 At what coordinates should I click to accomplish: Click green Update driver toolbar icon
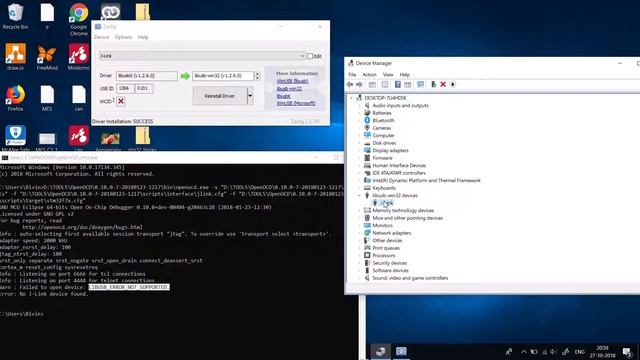pyautogui.click(x=433, y=84)
